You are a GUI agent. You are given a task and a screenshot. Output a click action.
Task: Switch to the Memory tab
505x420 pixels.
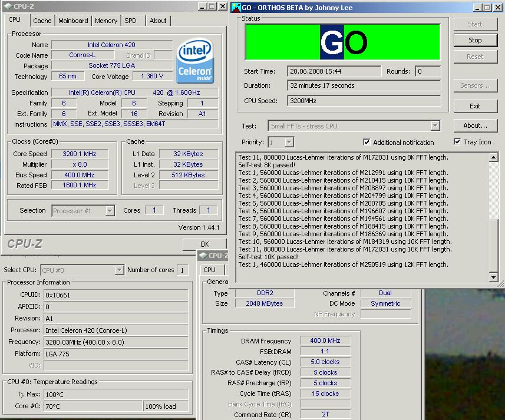[106, 21]
